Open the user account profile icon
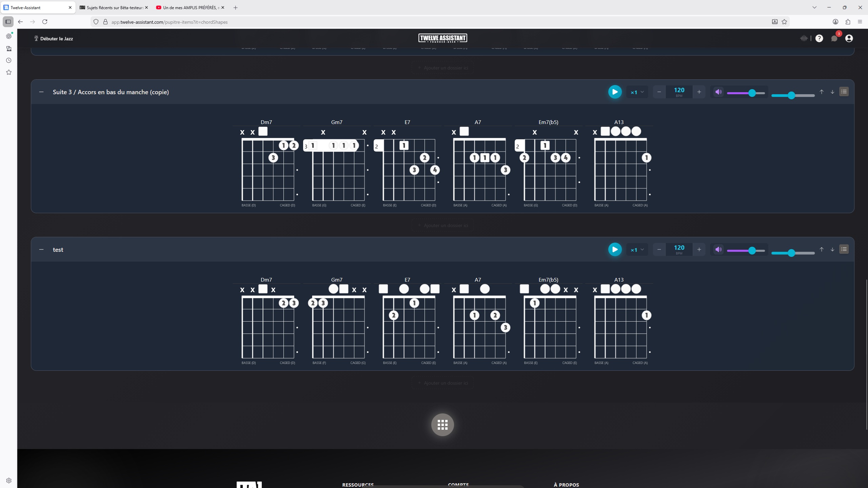The height and width of the screenshot is (488, 868). click(849, 38)
